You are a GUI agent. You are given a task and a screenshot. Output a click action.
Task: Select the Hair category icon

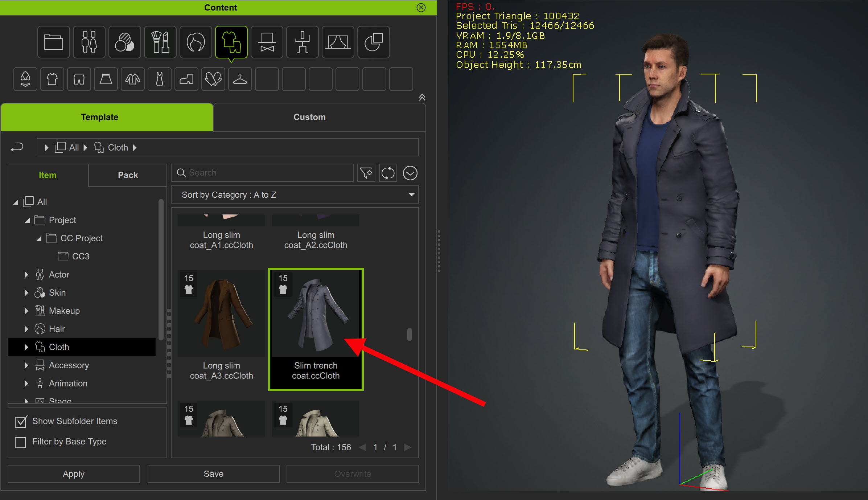tap(196, 42)
